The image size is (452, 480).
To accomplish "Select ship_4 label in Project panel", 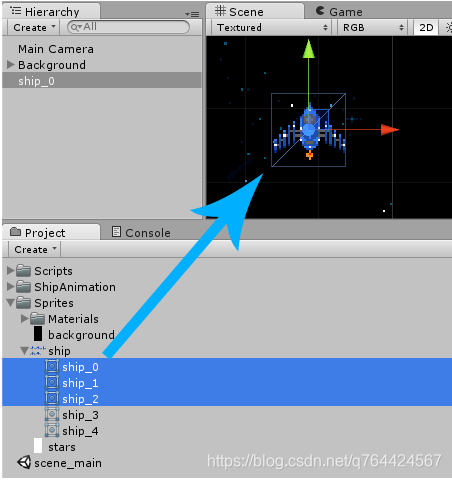I will pos(80,431).
